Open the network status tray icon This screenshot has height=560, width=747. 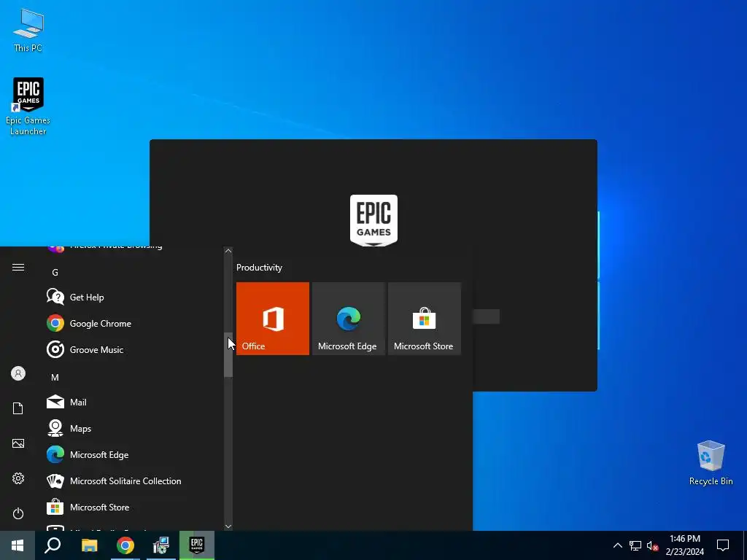click(x=635, y=545)
